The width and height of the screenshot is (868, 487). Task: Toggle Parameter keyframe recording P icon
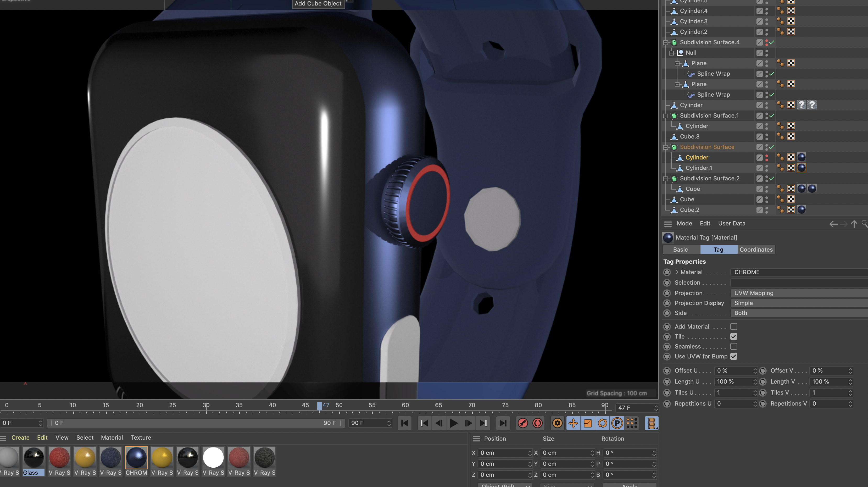(617, 423)
